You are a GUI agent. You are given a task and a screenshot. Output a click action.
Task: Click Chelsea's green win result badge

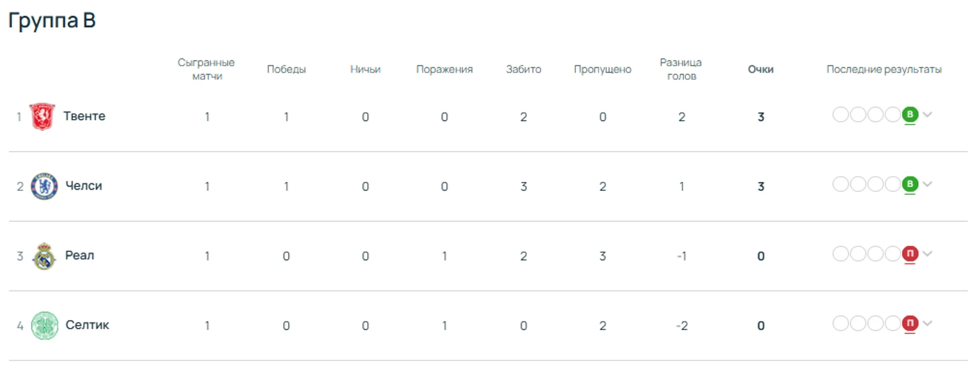(x=910, y=184)
